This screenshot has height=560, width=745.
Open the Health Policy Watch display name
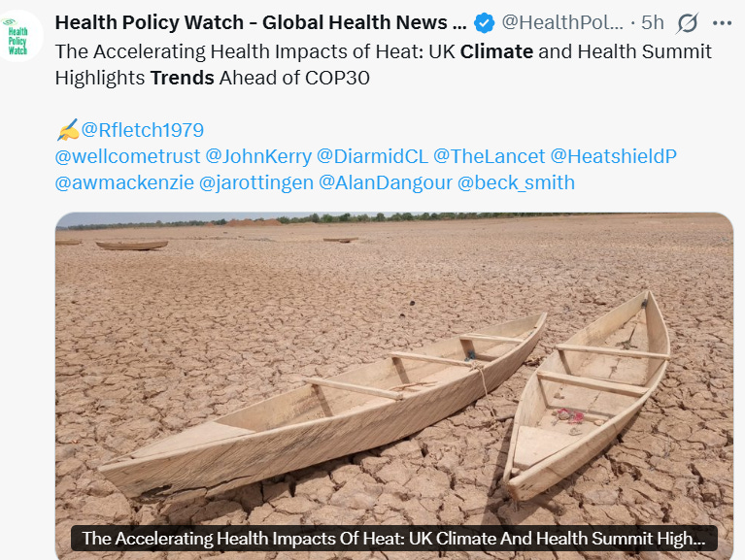(x=261, y=22)
